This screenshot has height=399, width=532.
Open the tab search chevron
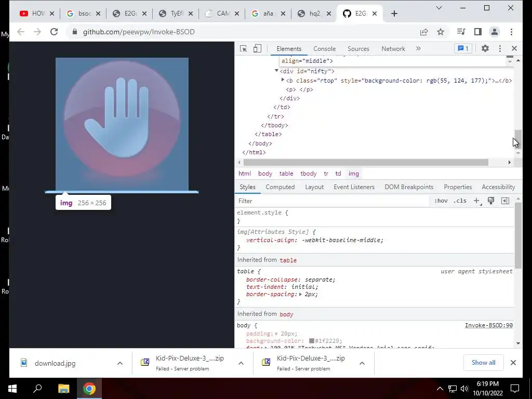pos(438,8)
